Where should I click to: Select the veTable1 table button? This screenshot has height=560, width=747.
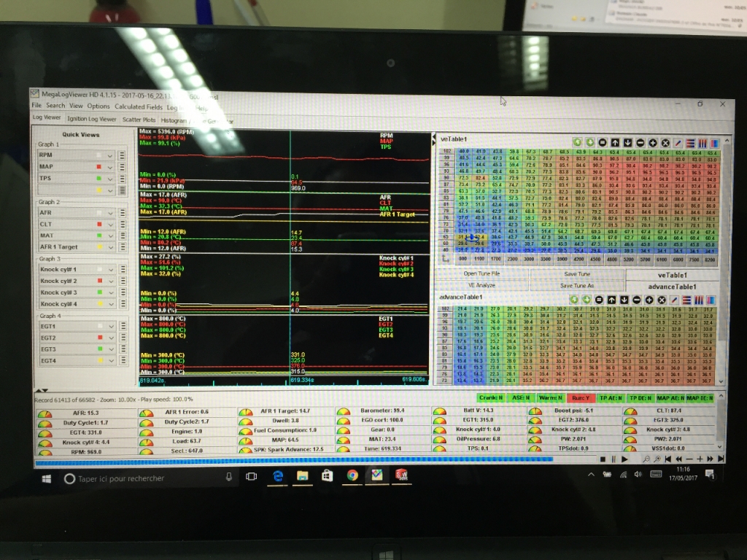(672, 275)
